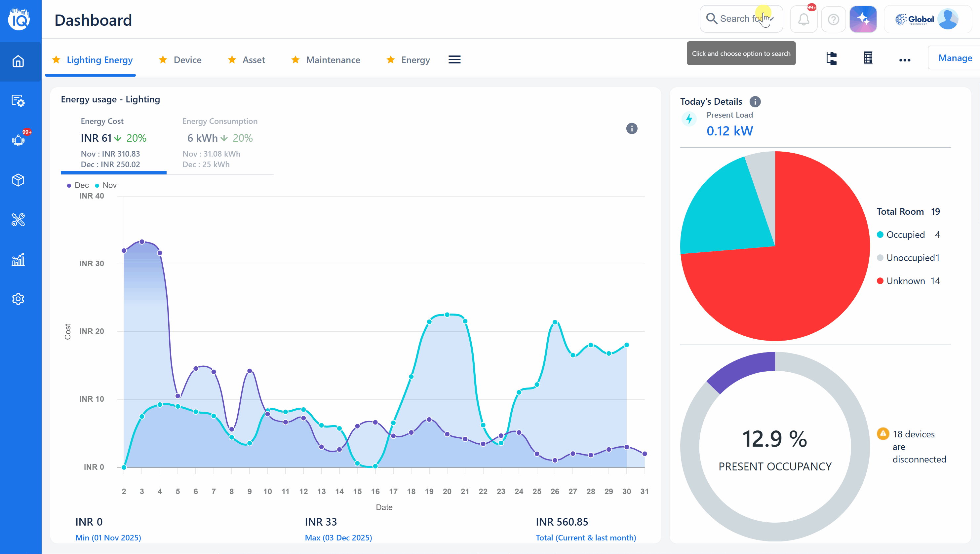The height and width of the screenshot is (554, 980).
Task: Open the AI sparkle assistant button
Action: point(863,19)
